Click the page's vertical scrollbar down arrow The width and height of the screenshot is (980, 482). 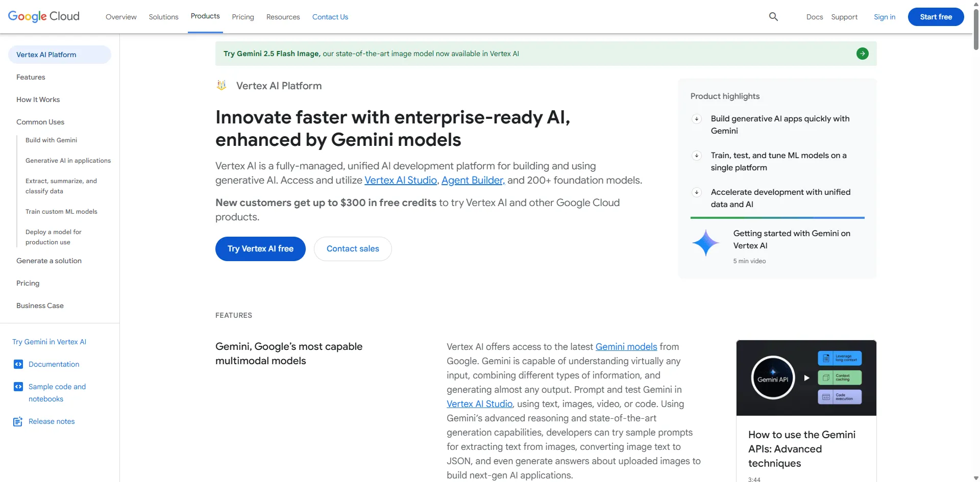click(x=976, y=478)
